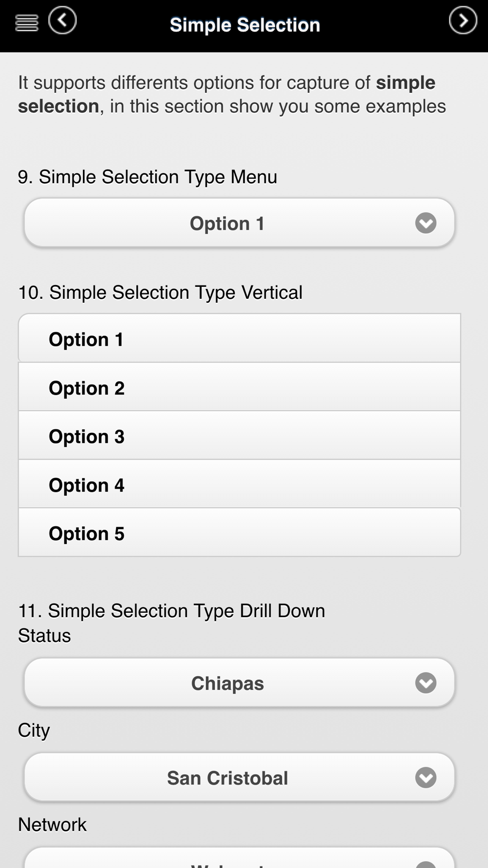
Task: Open the Status dropdown showing Chiapas
Action: 240,682
